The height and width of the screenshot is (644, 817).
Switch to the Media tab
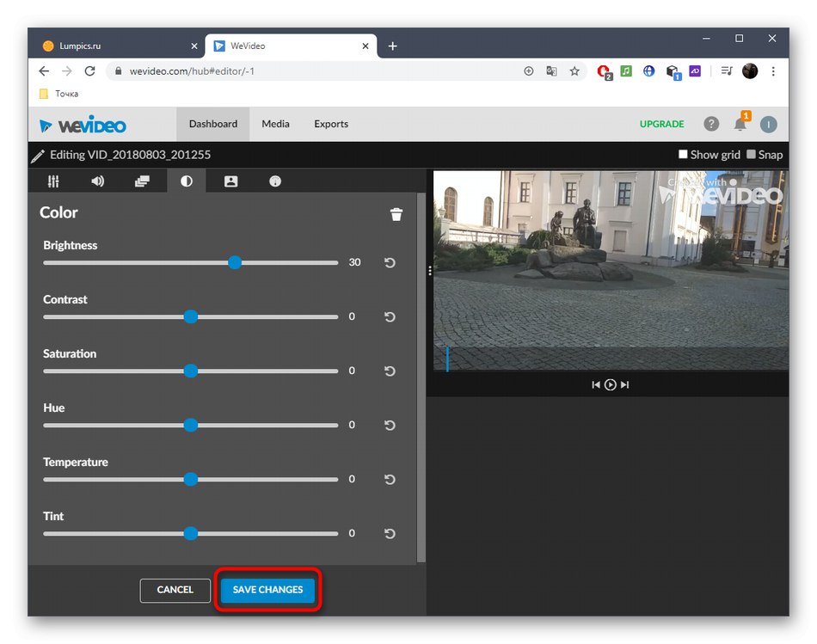[275, 124]
